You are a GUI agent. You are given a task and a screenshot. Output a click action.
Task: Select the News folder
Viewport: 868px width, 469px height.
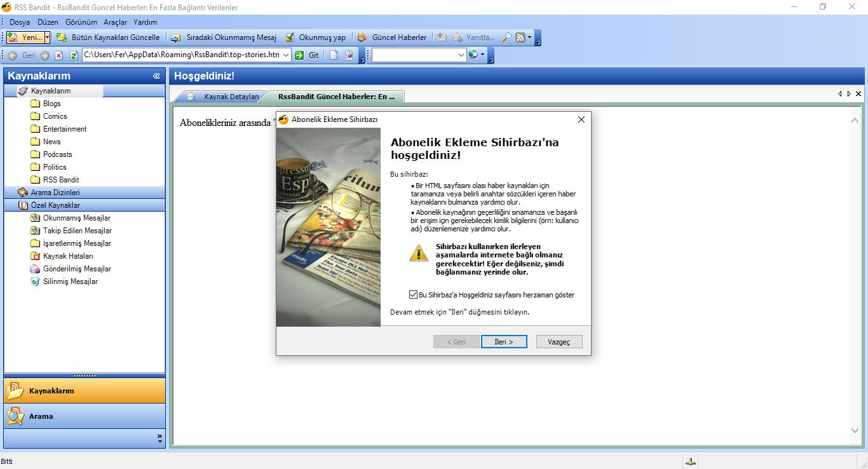[x=52, y=142]
